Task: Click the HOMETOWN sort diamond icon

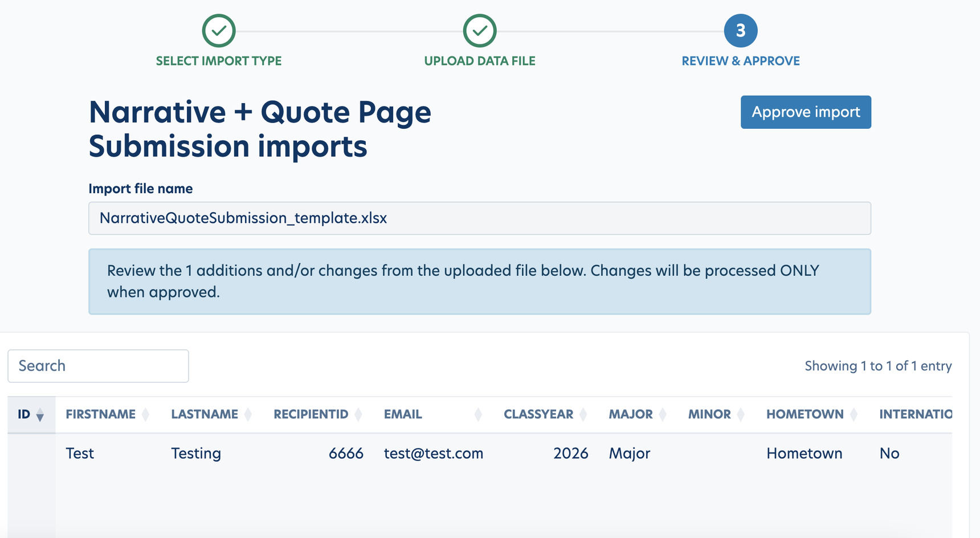Action: coord(854,415)
